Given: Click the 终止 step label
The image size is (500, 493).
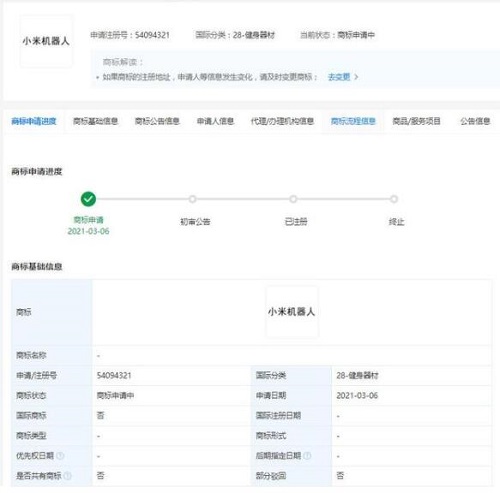Looking at the screenshot, I should 396,222.
